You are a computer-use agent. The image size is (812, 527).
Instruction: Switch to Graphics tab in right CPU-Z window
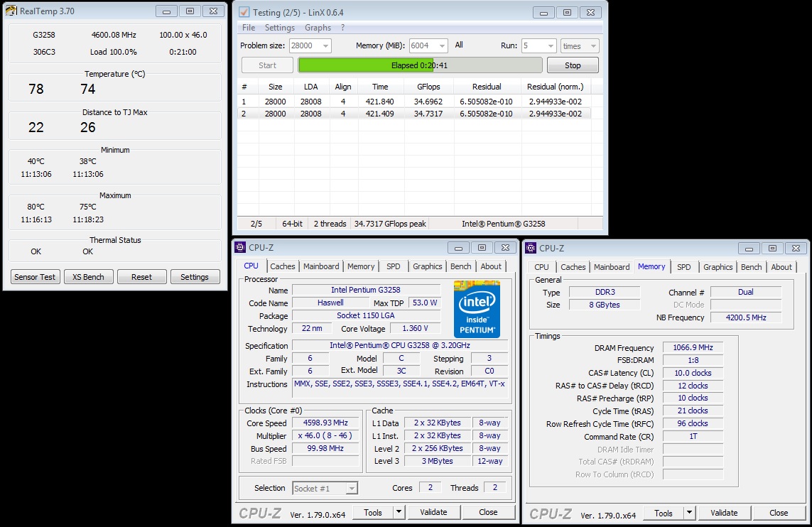tap(718, 266)
